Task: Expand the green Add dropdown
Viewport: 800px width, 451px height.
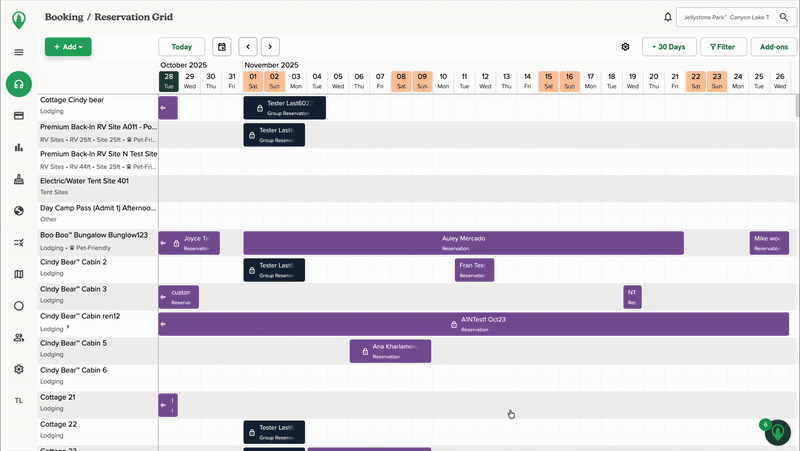Action: coord(68,47)
